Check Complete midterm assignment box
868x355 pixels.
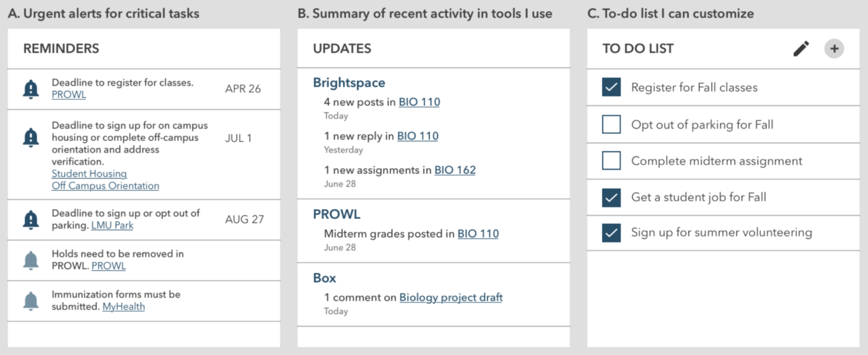tap(611, 161)
